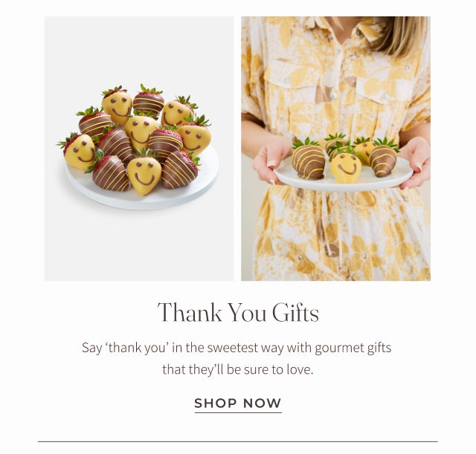Click the leftmost smiley strawberry on white platter
Viewport: 476px width, 454px height.
point(79,151)
